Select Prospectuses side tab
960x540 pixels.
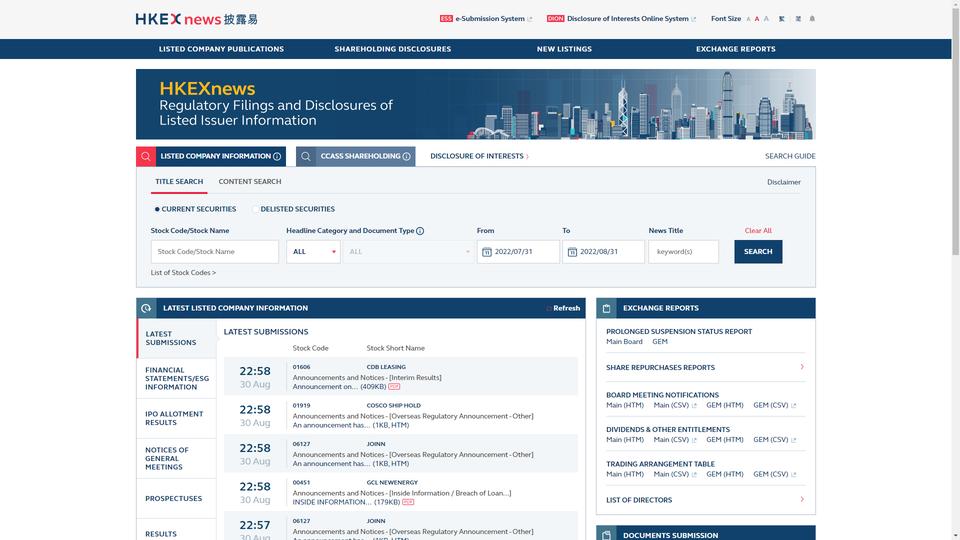176,498
